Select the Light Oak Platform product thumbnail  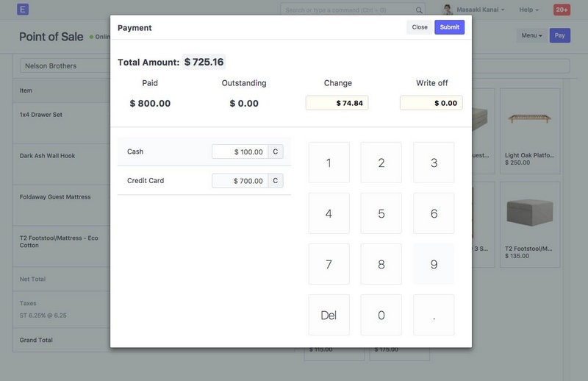coord(529,119)
